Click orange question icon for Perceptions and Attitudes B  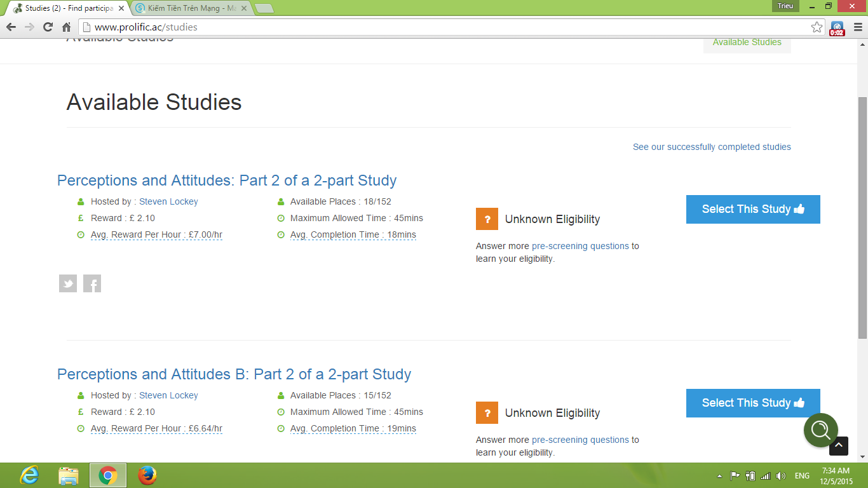(487, 413)
